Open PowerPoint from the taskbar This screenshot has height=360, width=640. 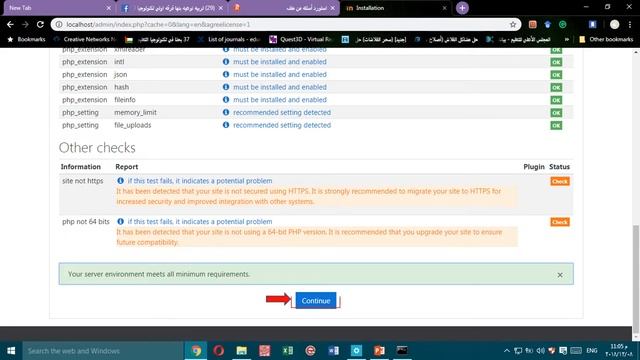point(379,351)
